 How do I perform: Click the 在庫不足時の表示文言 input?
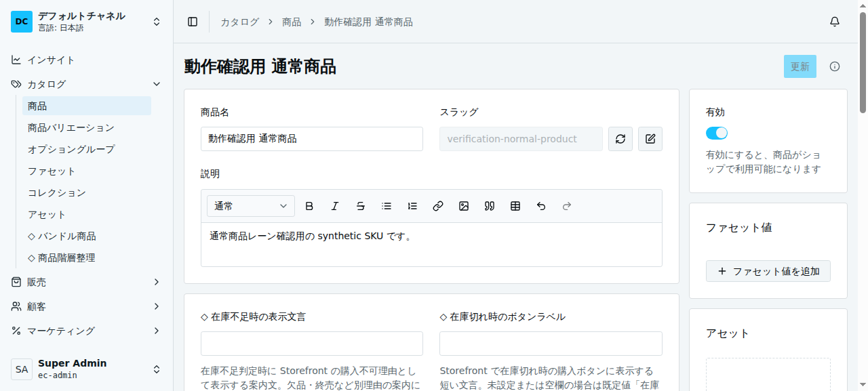click(312, 344)
